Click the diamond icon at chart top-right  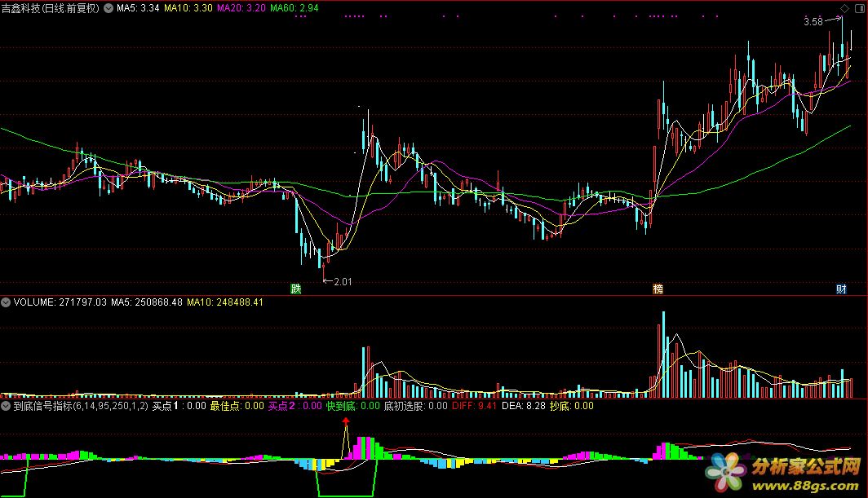point(844,8)
